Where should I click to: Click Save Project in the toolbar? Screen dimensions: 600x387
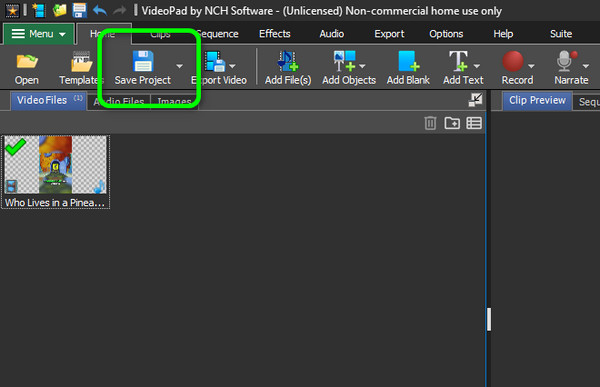143,69
